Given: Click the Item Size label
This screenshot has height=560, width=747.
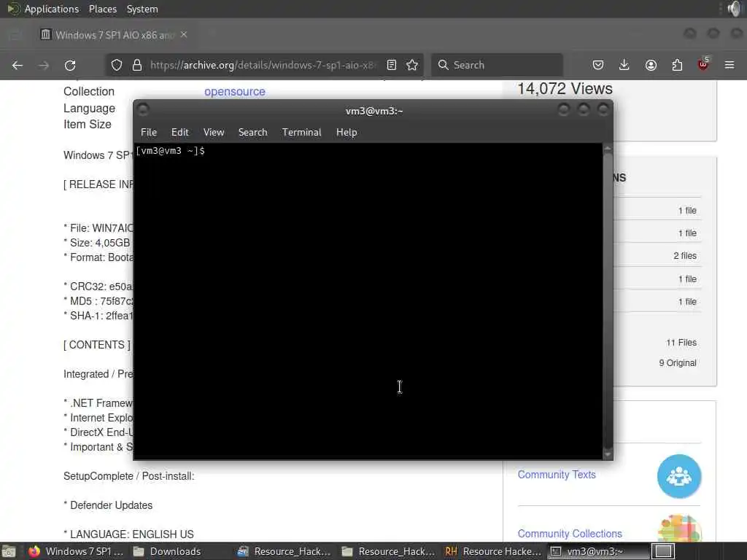Looking at the screenshot, I should 88,124.
